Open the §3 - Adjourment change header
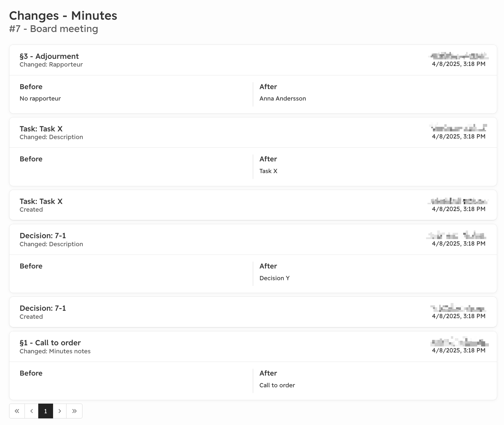 click(253, 60)
